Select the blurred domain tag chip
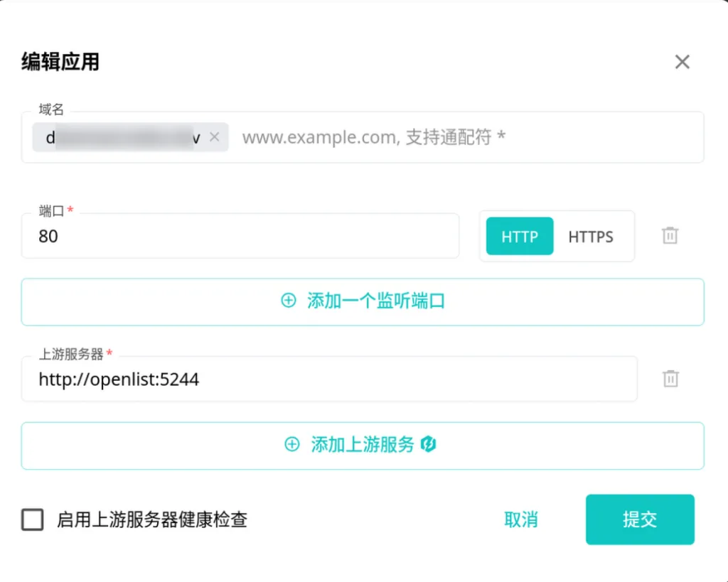This screenshot has height=582, width=728. click(121, 137)
